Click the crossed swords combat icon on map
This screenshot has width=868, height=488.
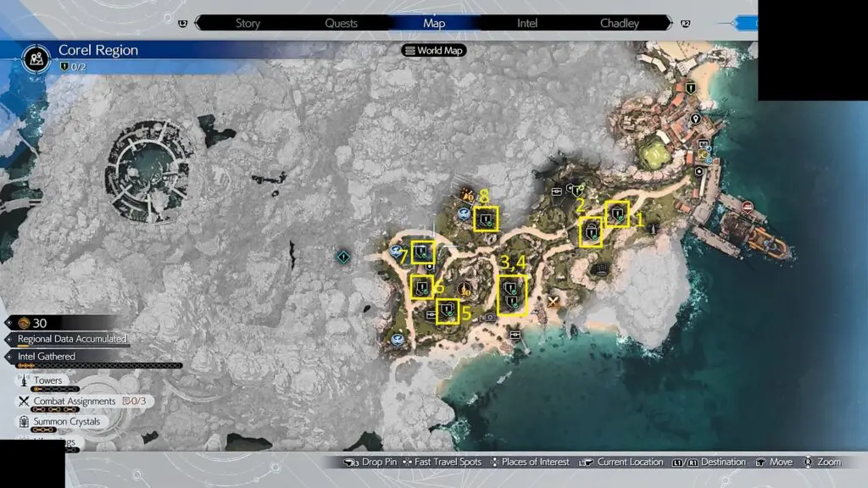coord(554,301)
